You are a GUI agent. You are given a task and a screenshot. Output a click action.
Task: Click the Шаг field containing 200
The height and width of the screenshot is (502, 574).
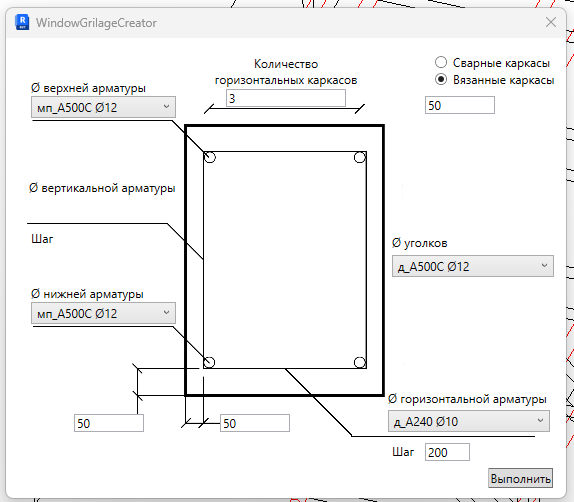click(447, 452)
